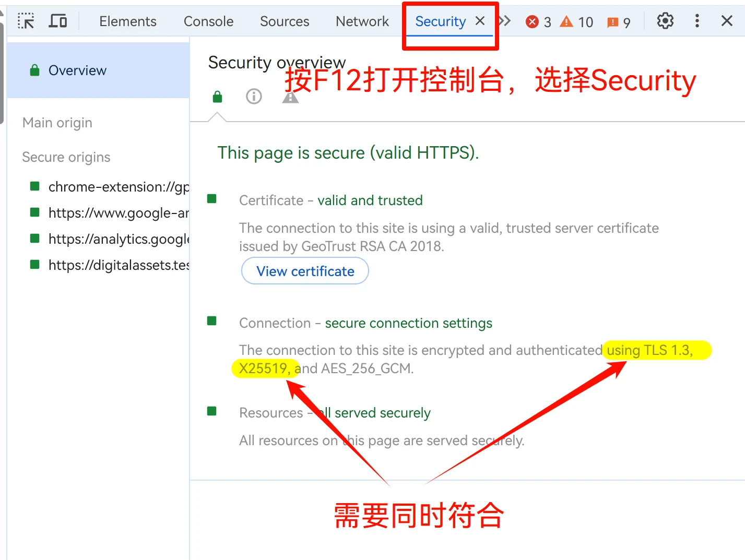745x560 pixels.
Task: Open the Network tab
Action: tap(362, 21)
